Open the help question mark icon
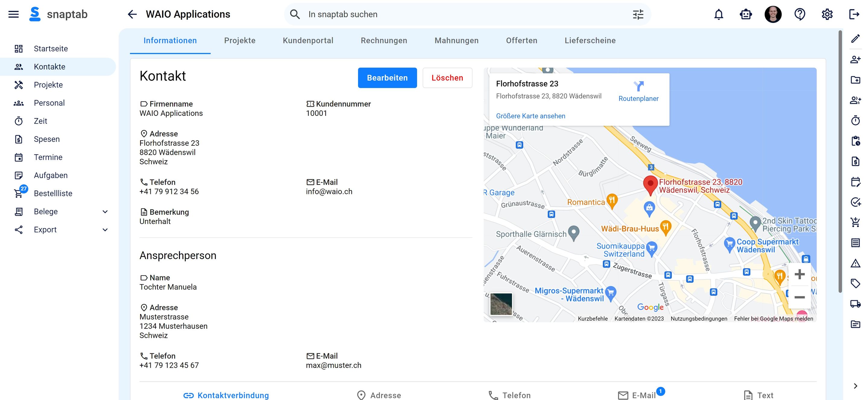The width and height of the screenshot is (868, 400). click(x=800, y=14)
